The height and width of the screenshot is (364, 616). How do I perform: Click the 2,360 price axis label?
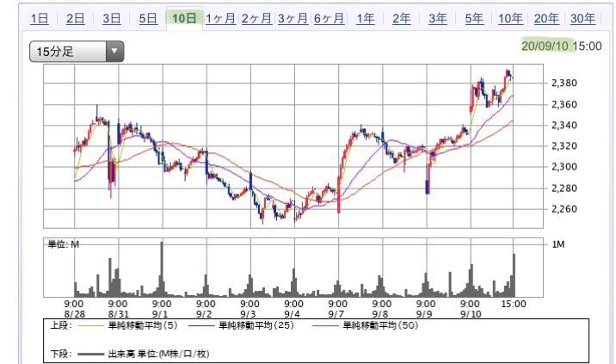pos(564,104)
